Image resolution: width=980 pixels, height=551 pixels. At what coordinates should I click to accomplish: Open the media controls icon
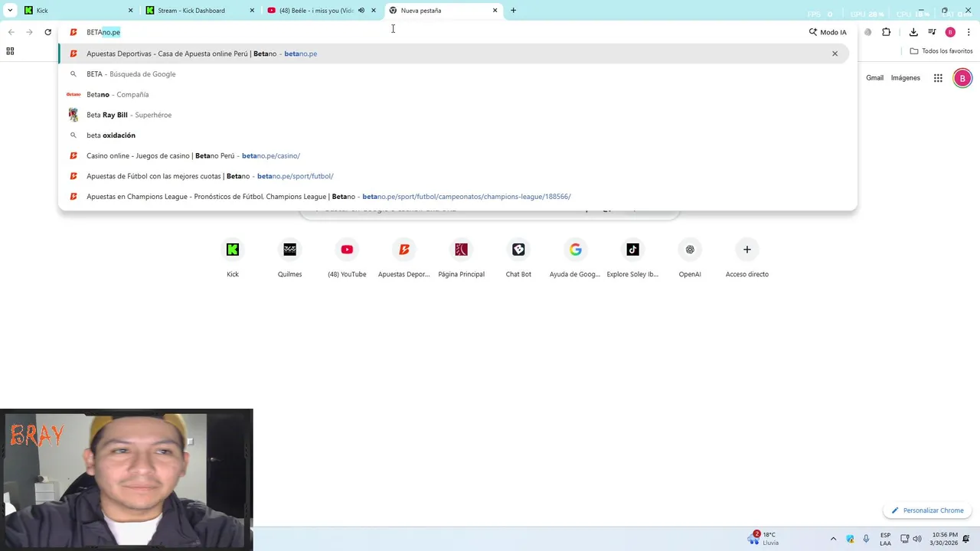[x=932, y=32]
